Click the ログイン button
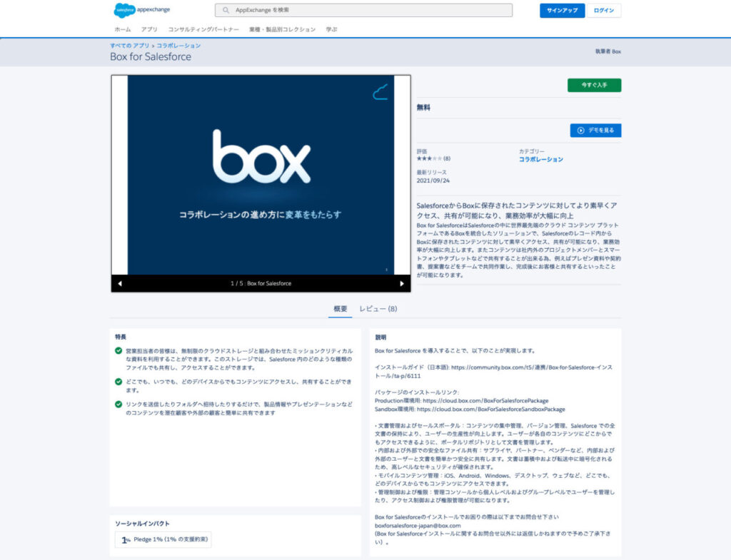This screenshot has width=731, height=560. click(x=604, y=10)
